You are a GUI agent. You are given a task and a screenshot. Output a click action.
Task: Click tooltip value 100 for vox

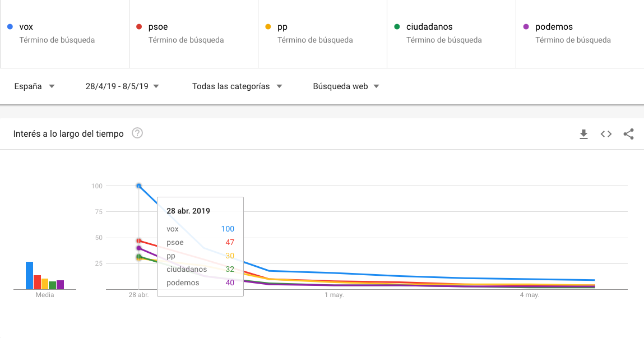tap(228, 229)
